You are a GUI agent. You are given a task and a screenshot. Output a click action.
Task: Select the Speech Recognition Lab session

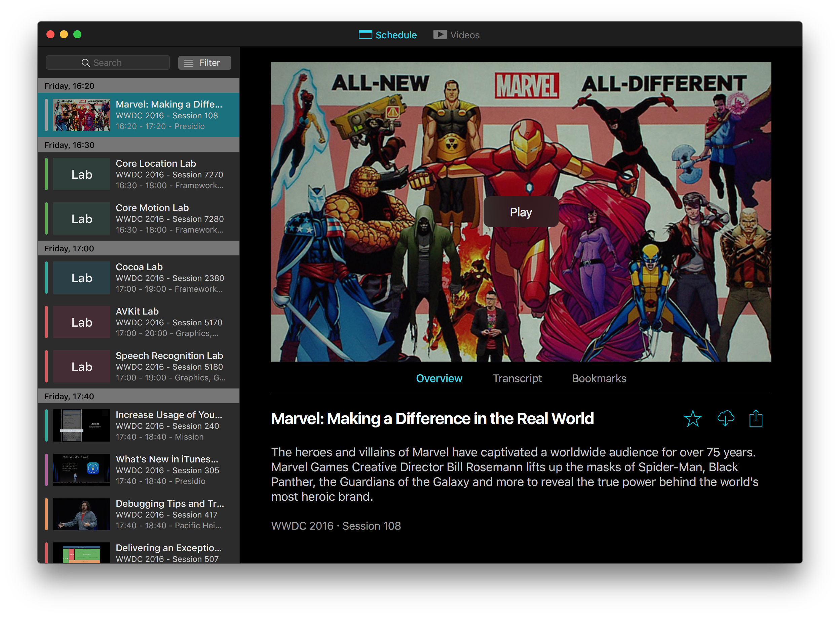tap(169, 366)
